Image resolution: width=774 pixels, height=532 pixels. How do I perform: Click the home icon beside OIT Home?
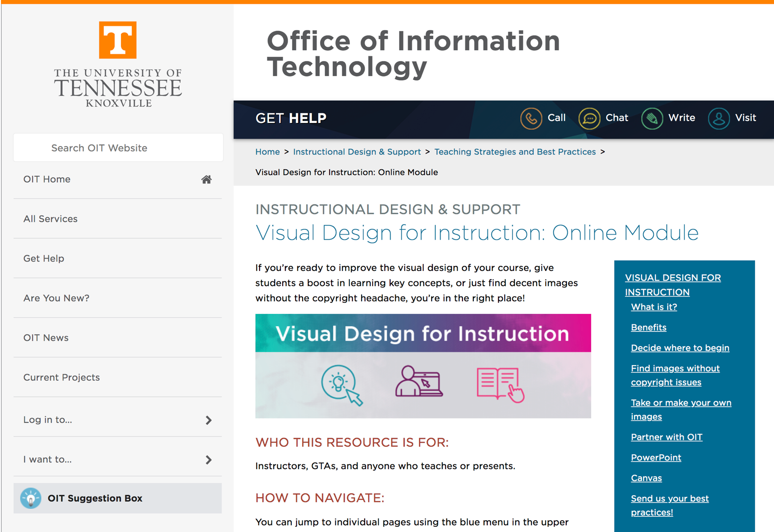tap(207, 179)
